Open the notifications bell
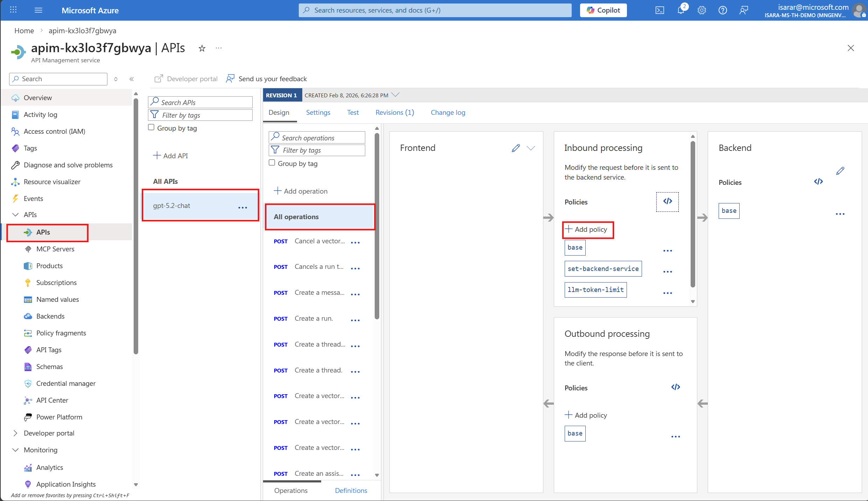868x501 pixels. tap(681, 10)
